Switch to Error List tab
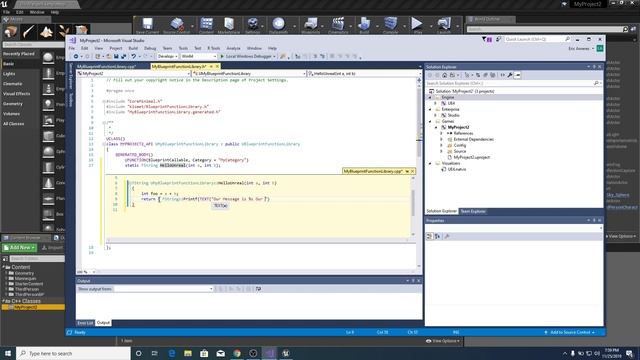The image size is (640, 360). 85,323
